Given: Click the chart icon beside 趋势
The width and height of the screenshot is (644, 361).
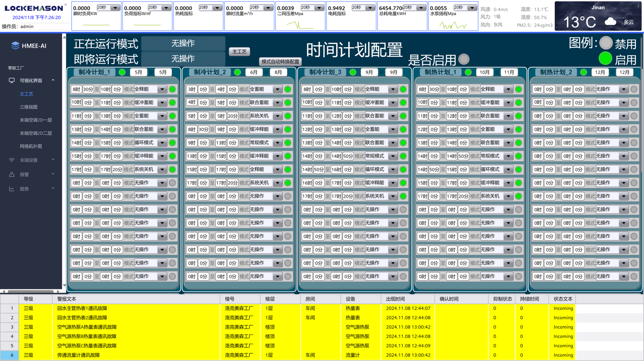Looking at the screenshot, I should pos(12,189).
